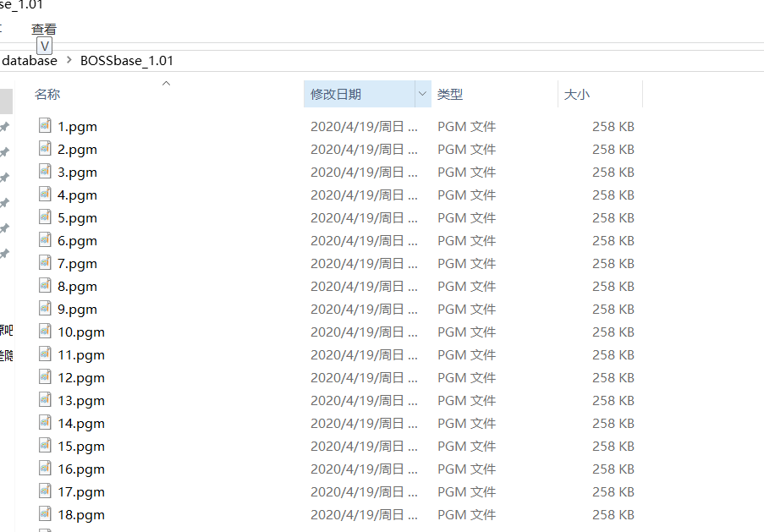764x532 pixels.
Task: Click the PGM 文件 type of 14.pgm
Action: (x=466, y=424)
